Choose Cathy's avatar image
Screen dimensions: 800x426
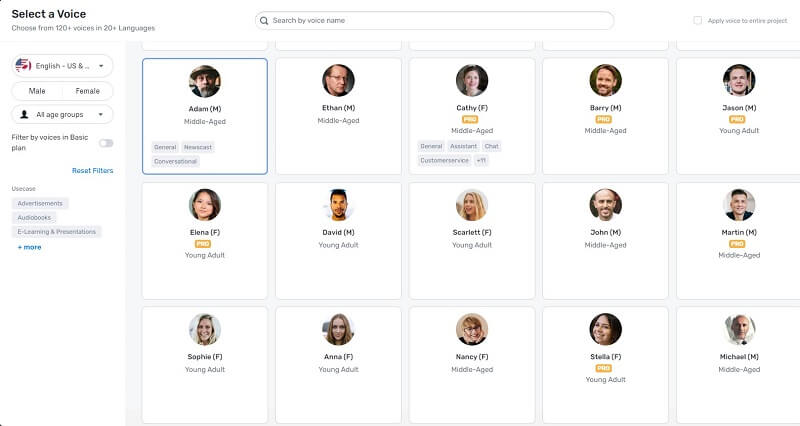pyautogui.click(x=471, y=81)
